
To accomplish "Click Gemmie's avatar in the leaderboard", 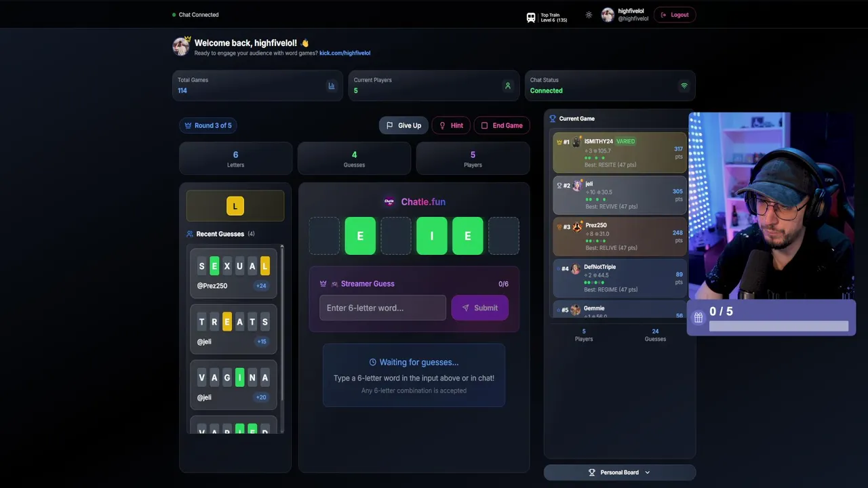I will pos(576,310).
